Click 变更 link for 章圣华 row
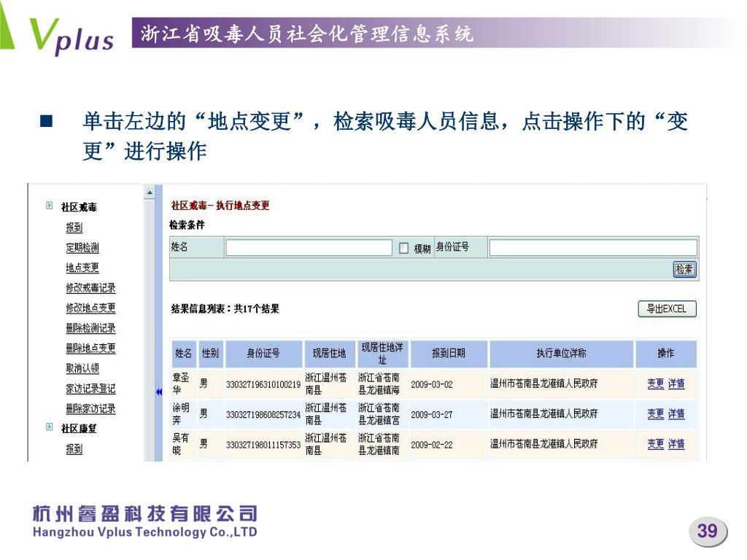Screen dimensions: 747x560 pyautogui.click(x=656, y=384)
